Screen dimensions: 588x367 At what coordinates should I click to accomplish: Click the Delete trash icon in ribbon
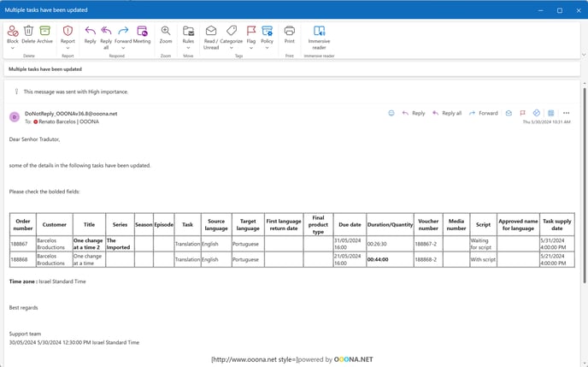28,34
